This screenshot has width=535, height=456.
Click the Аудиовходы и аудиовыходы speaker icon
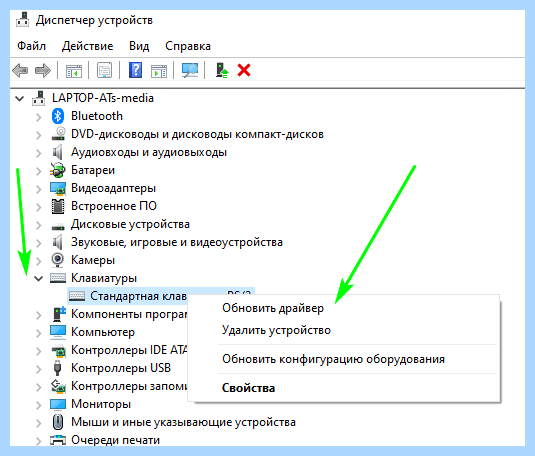(x=58, y=152)
